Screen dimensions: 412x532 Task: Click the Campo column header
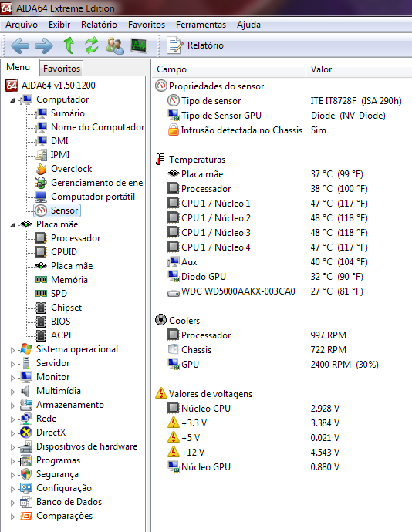coord(229,69)
